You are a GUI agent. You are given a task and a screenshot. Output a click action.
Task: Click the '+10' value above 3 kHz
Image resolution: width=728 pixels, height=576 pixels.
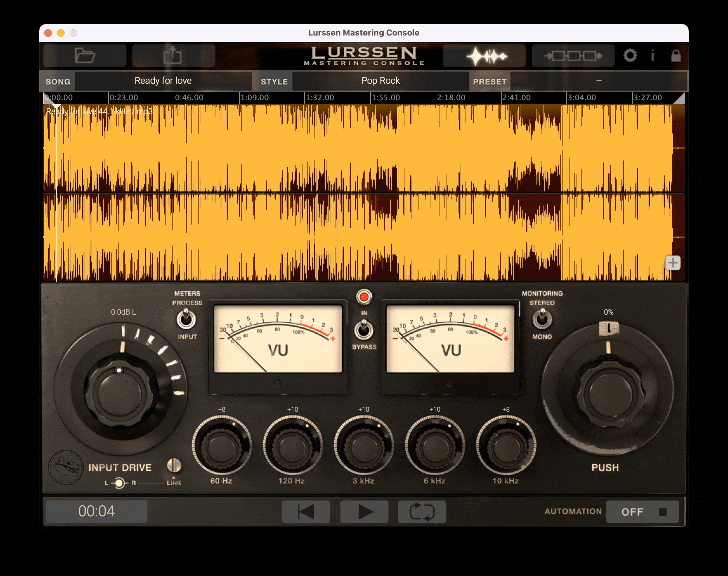[363, 409]
